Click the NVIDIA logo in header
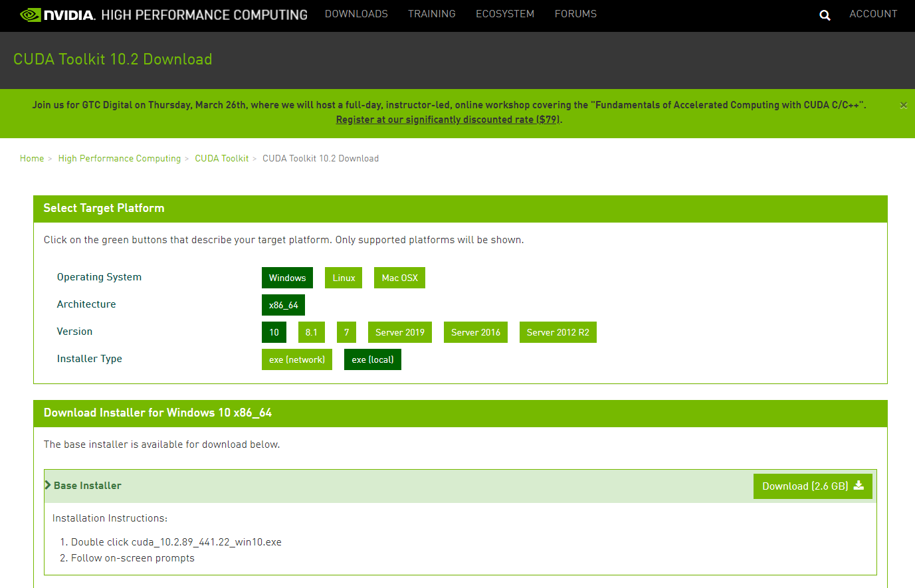 click(x=58, y=15)
